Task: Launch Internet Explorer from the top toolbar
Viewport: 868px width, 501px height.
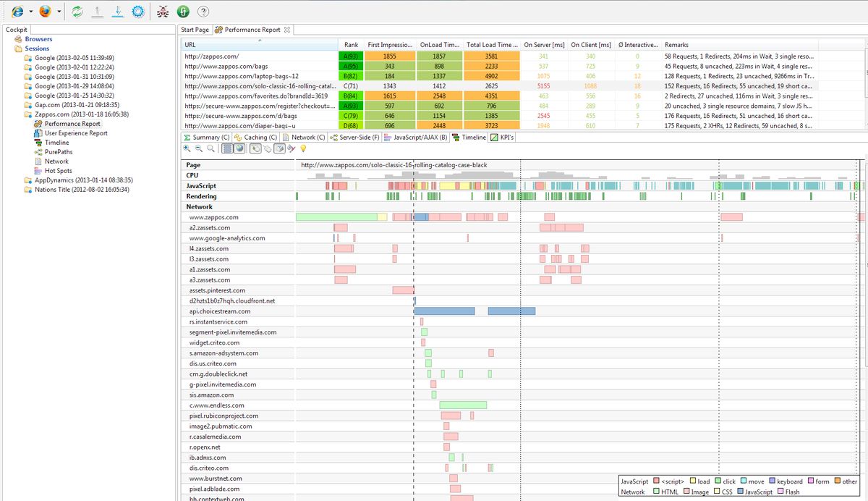Action: click(x=18, y=12)
